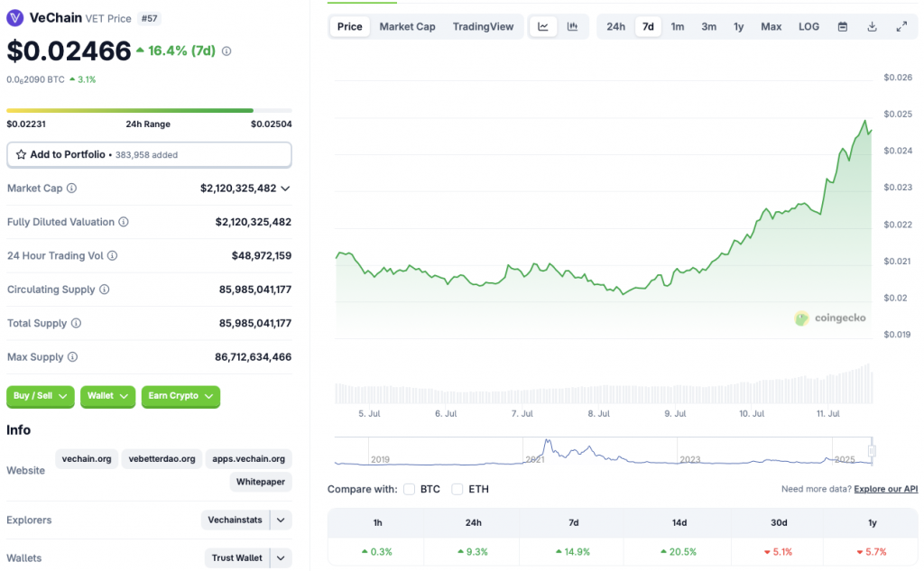Click the range navigator handle at right edge
Viewport: 924px width, 571px height.
point(872,451)
